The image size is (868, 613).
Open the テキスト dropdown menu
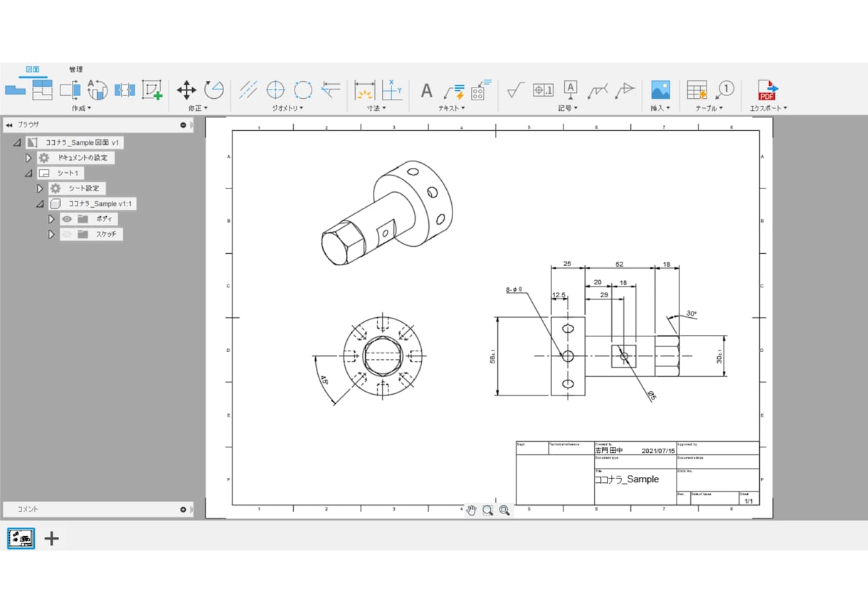pos(452,108)
